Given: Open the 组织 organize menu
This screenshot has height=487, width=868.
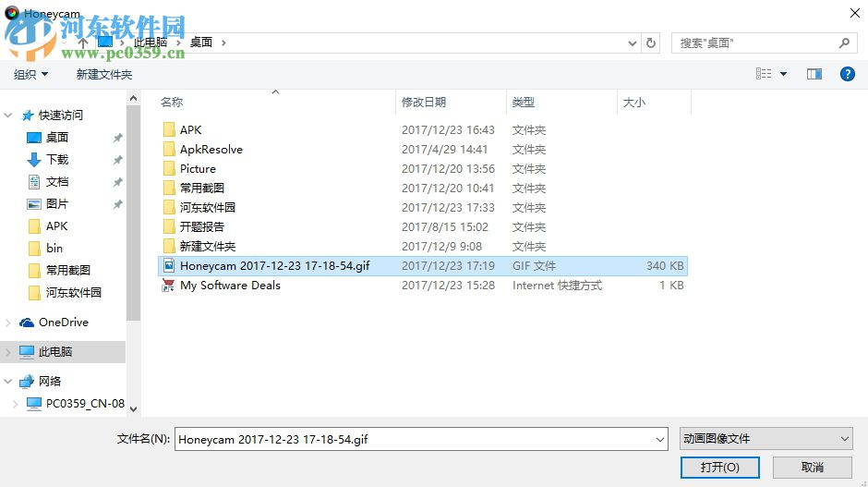Looking at the screenshot, I should tap(31, 74).
